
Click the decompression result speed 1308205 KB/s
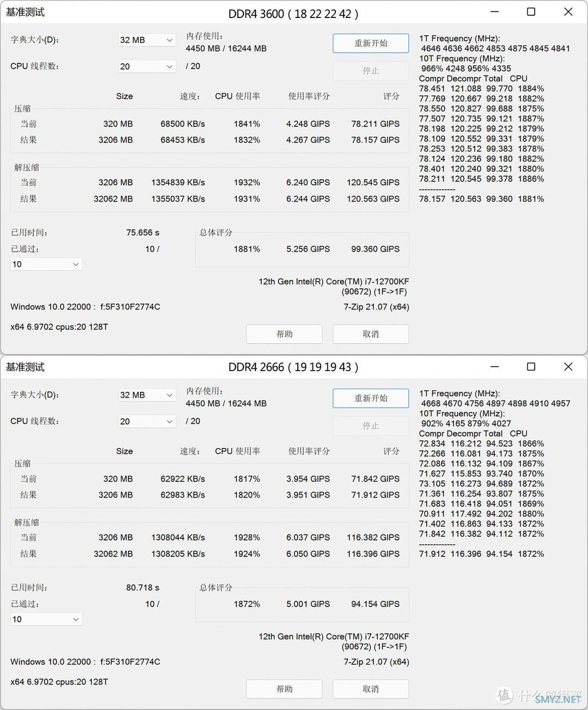click(x=178, y=554)
